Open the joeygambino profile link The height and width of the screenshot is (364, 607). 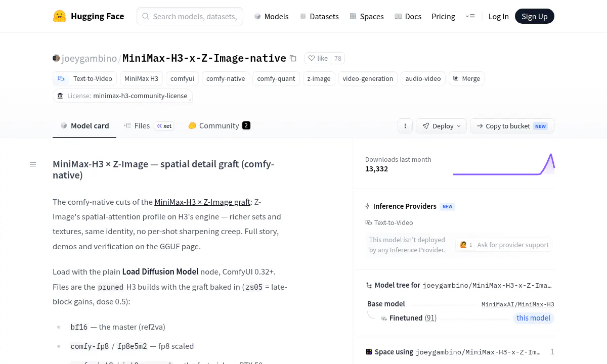89,58
